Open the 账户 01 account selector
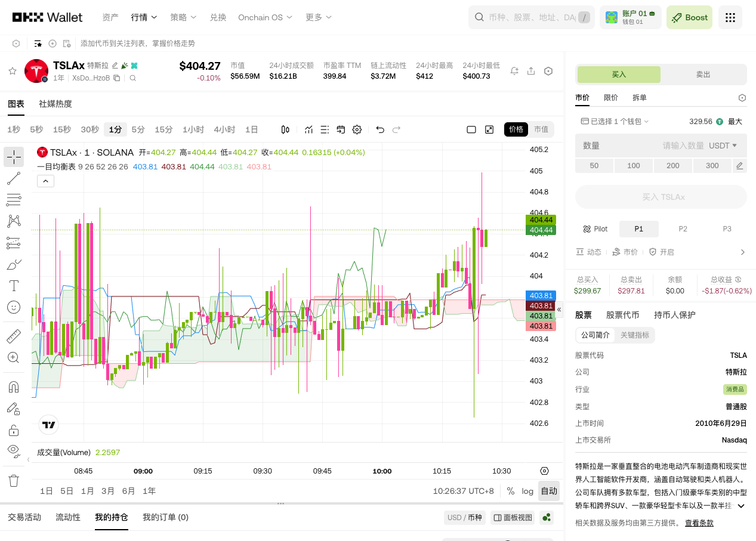756x541 pixels. (x=631, y=17)
